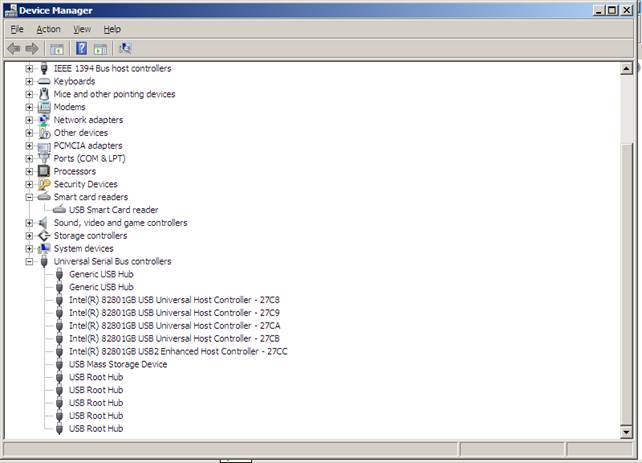The image size is (642, 463).
Task: Click the show/hide console tree toolbar icon
Action: 57,49
